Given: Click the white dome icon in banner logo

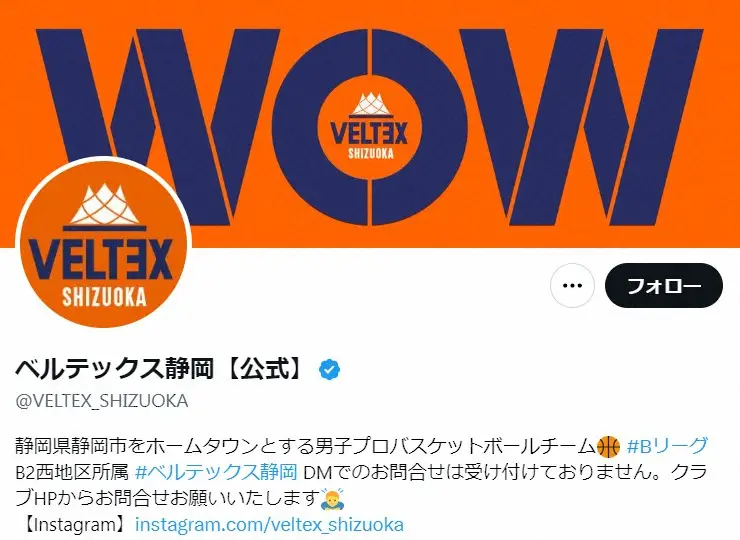Looking at the screenshot, I should coord(370,104).
